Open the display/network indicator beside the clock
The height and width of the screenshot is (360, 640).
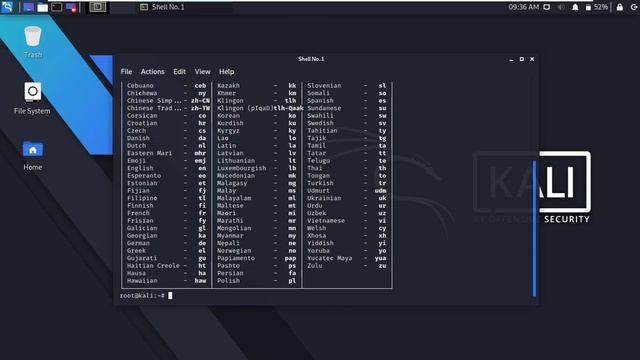(x=547, y=7)
